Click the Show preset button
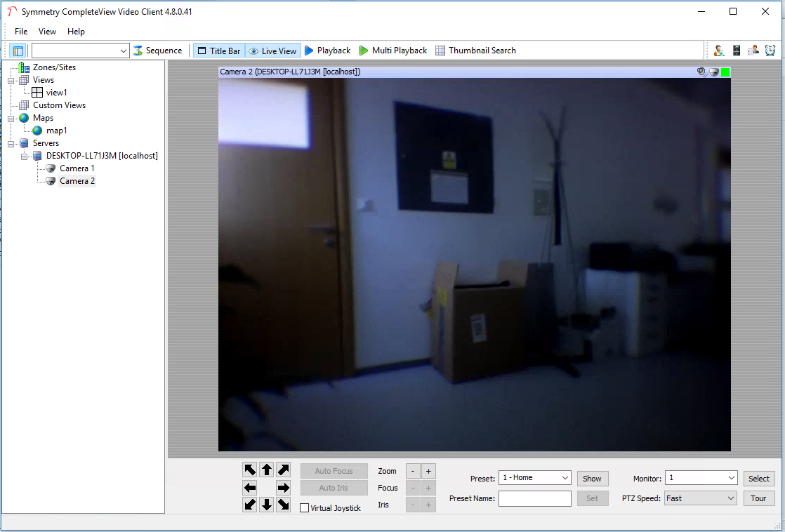This screenshot has height=532, width=785. point(592,479)
